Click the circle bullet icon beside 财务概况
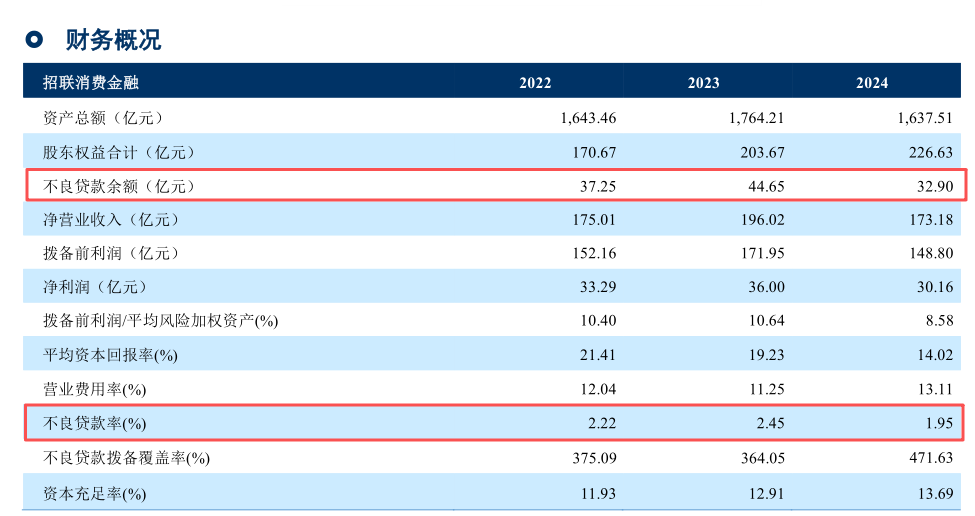 34,40
